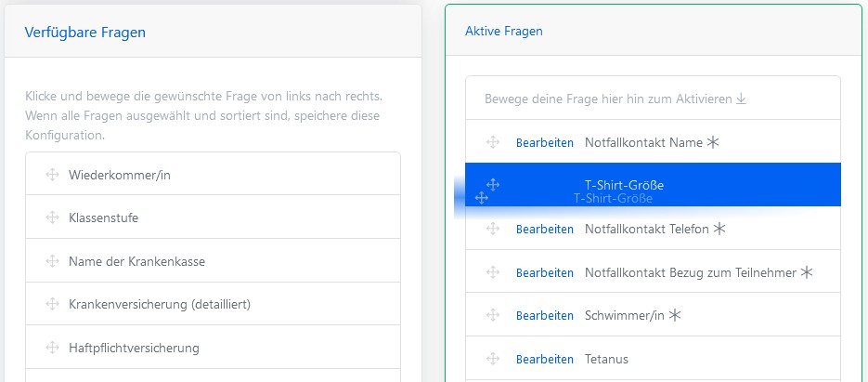Click move icon next to Klassenstufe
868x382 pixels.
click(52, 217)
